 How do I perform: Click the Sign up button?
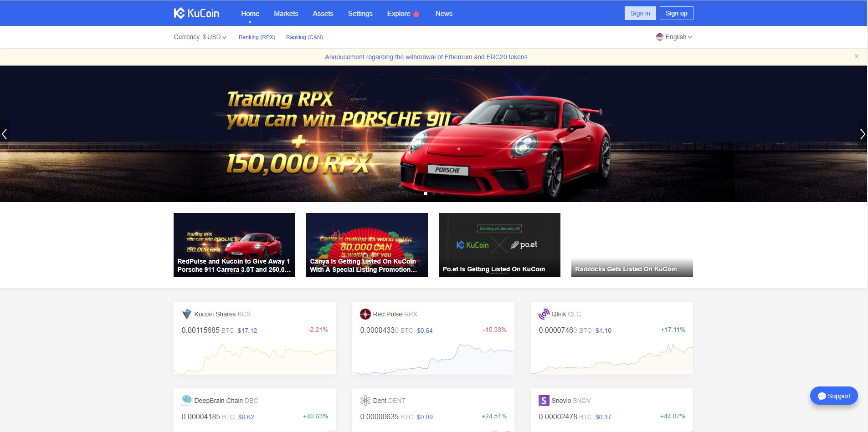676,13
